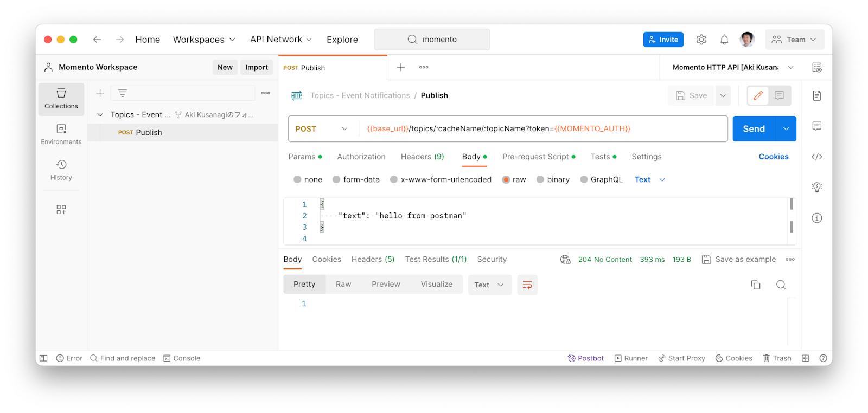Collapse the Topics - Event collection
868x413 pixels.
(x=100, y=115)
